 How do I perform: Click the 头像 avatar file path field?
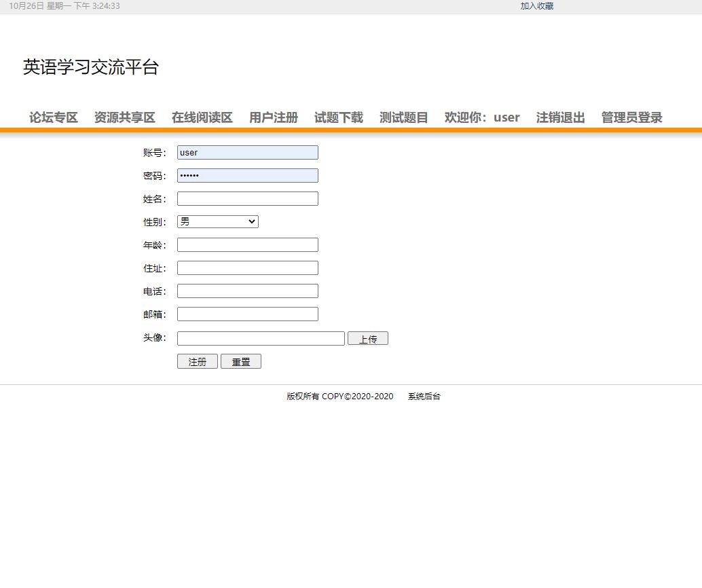(260, 337)
